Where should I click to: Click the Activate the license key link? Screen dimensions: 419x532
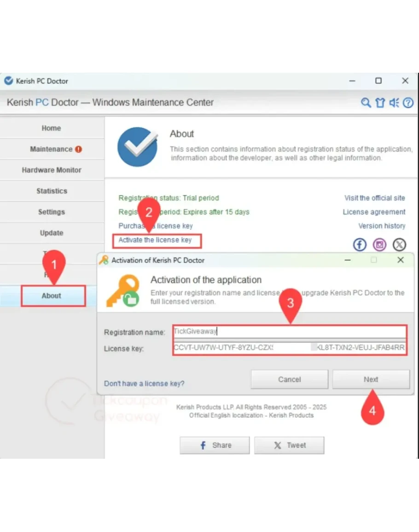coord(155,240)
